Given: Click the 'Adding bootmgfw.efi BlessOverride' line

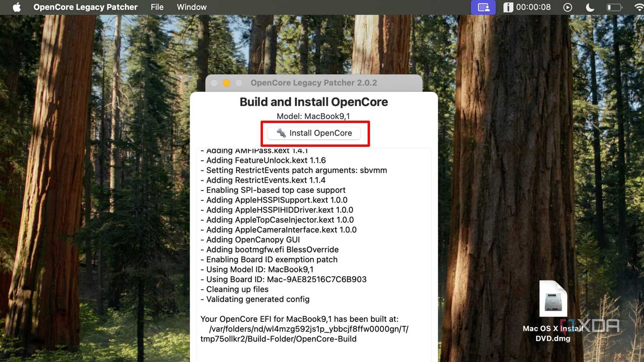Looking at the screenshot, I should tap(269, 250).
